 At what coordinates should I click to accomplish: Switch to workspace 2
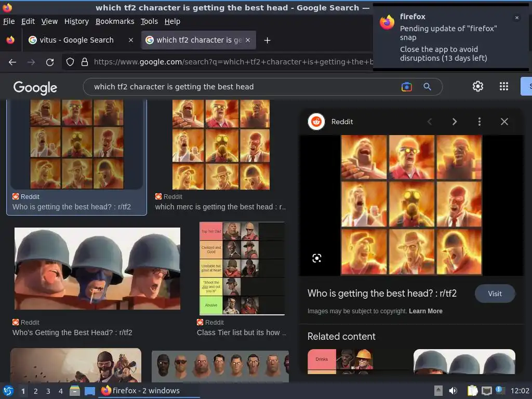pos(36,391)
